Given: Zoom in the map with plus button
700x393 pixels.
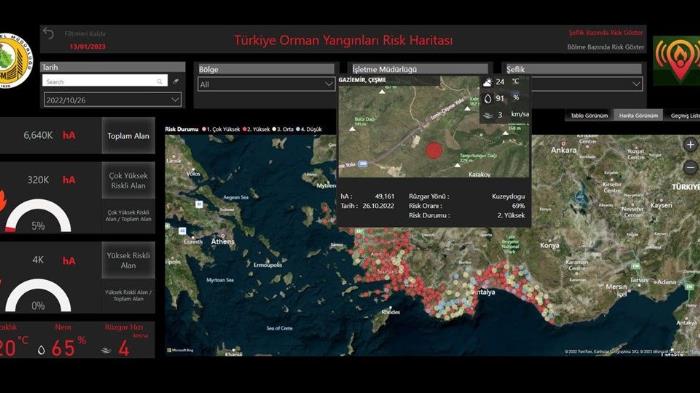Looking at the screenshot, I should tap(690, 145).
